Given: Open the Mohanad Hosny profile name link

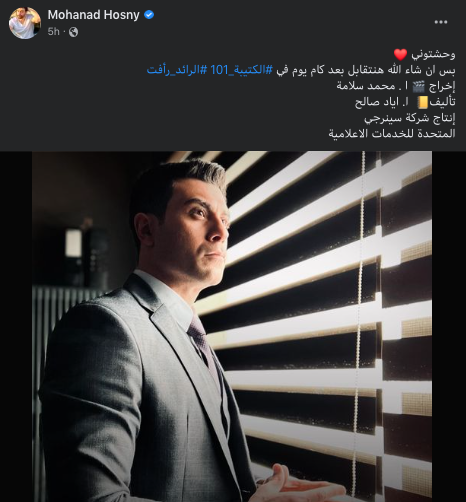Looking at the screenshot, I should (x=93, y=15).
